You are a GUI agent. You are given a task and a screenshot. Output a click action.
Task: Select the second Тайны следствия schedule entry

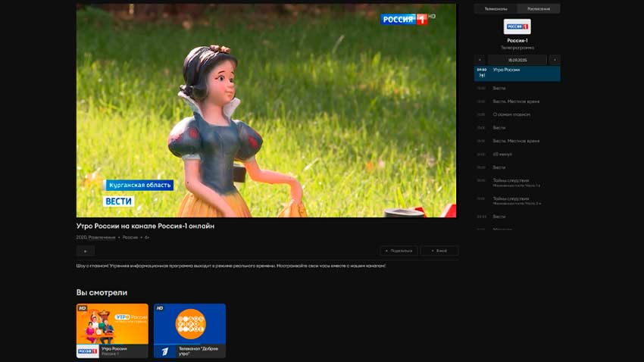(517, 201)
